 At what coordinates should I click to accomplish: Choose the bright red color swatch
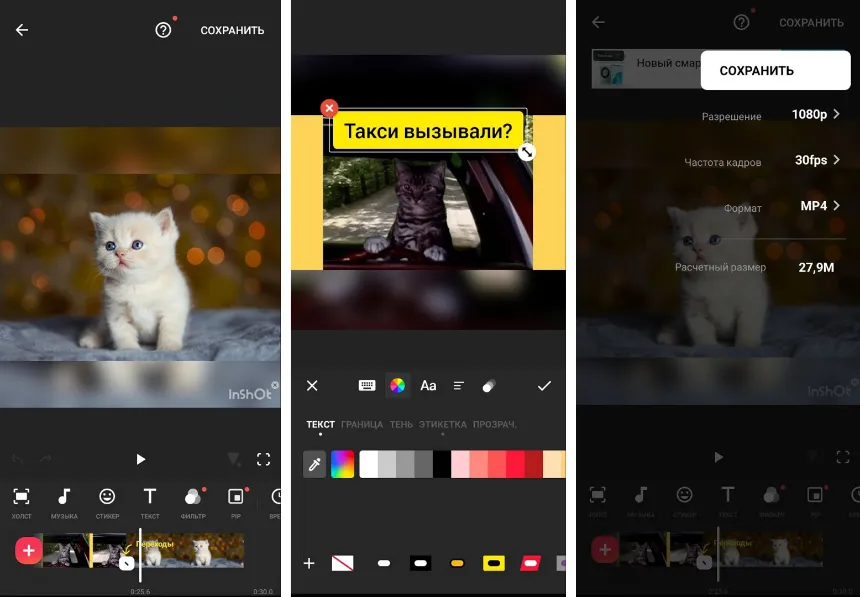click(x=515, y=465)
